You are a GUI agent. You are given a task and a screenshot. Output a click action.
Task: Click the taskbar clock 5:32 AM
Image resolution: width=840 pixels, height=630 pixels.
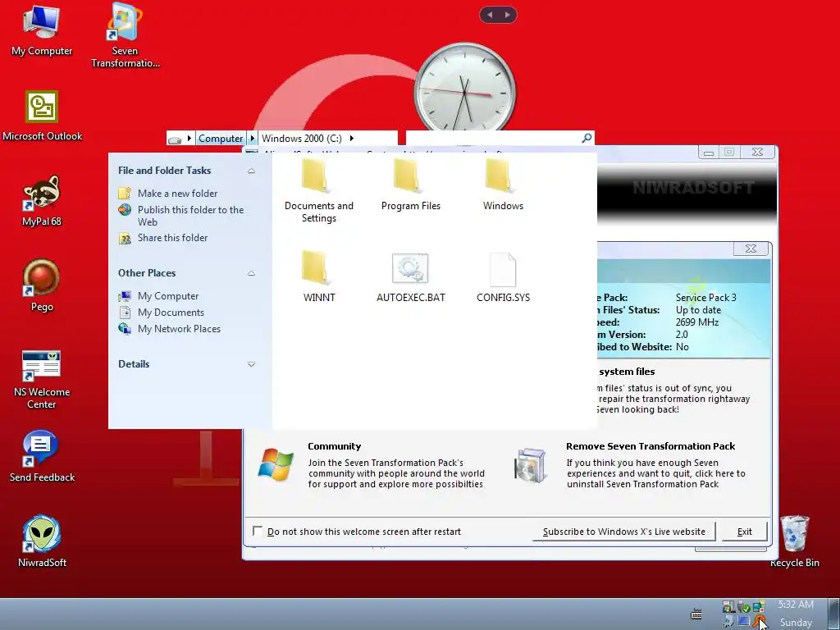pos(796,605)
